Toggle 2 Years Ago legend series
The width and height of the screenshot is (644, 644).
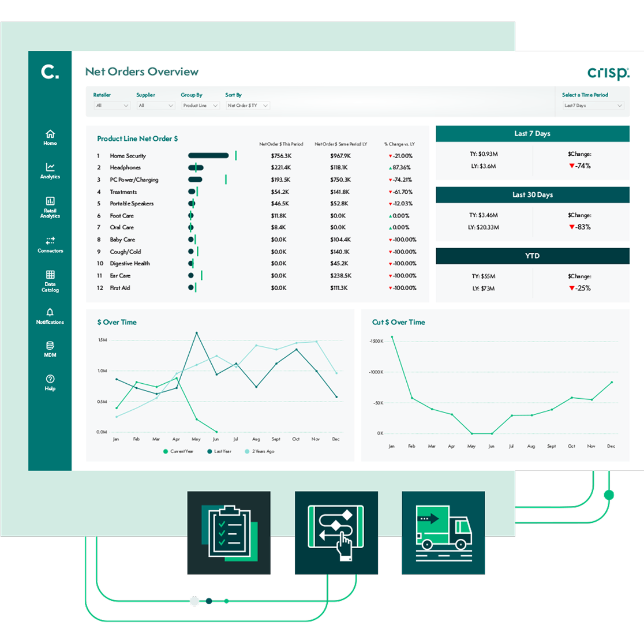tap(260, 451)
